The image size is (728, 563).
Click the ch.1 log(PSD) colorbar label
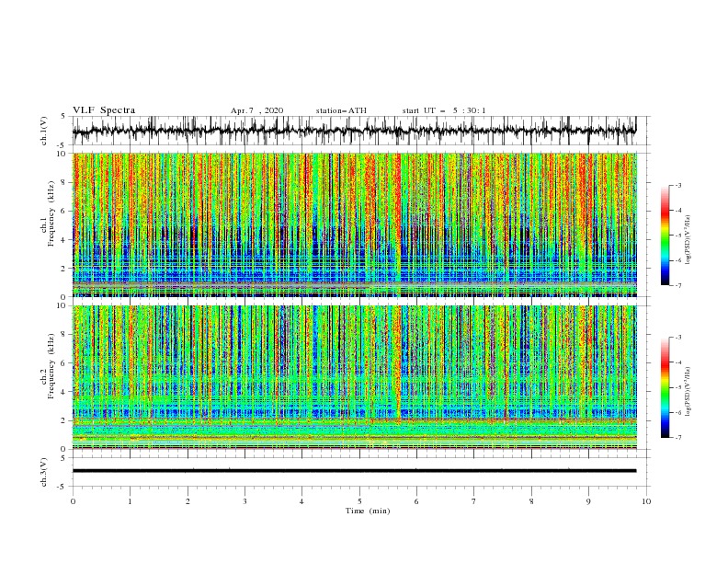688,240
